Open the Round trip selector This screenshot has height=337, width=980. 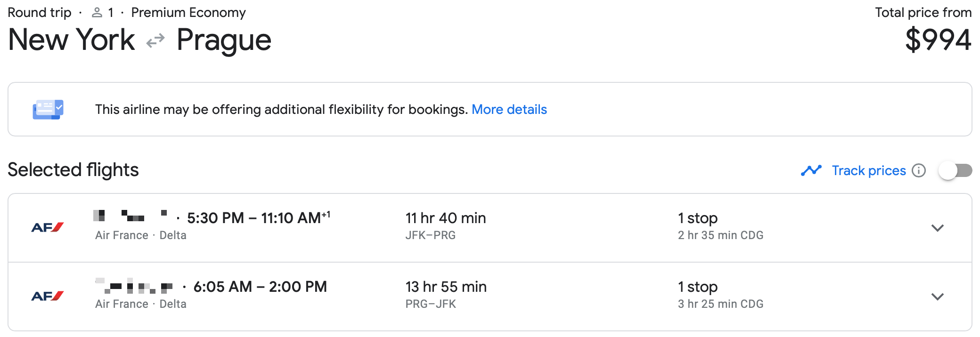click(40, 12)
